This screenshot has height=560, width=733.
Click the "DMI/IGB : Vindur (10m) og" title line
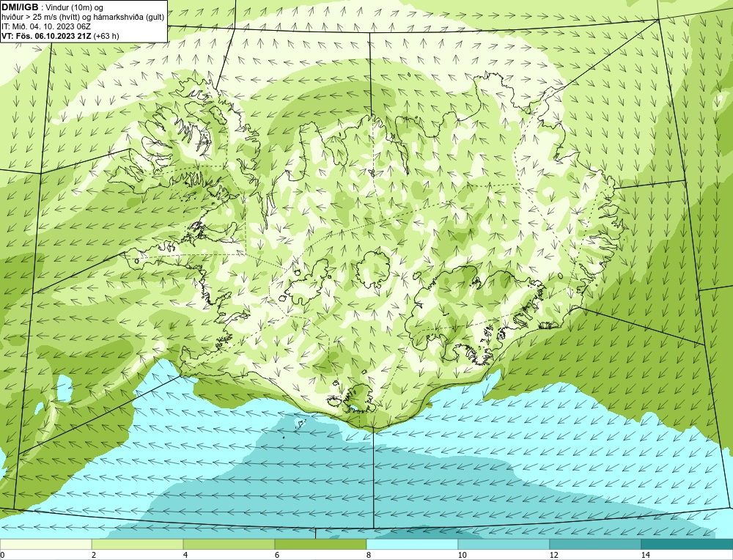(53, 7)
